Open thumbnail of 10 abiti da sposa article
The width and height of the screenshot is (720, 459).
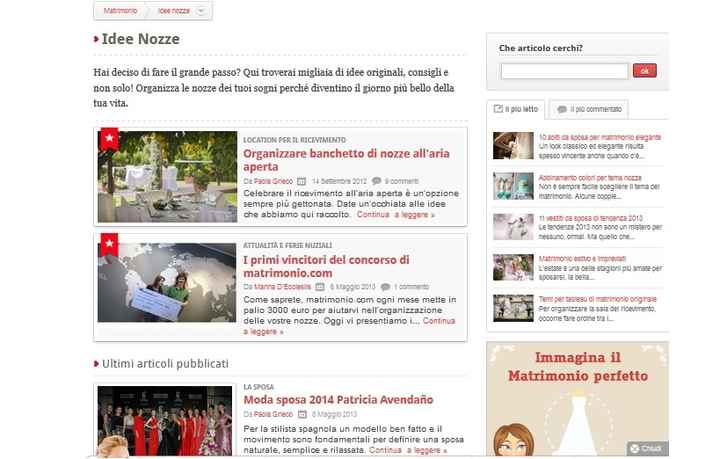513,146
